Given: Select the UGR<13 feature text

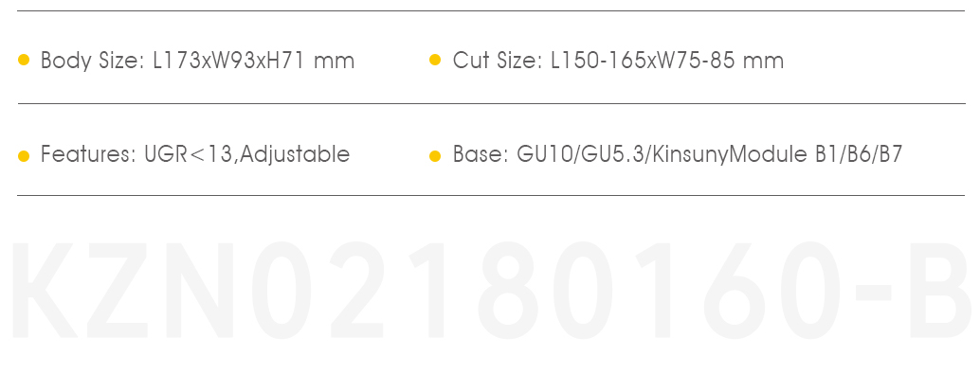Looking at the screenshot, I should pyautogui.click(x=188, y=153).
